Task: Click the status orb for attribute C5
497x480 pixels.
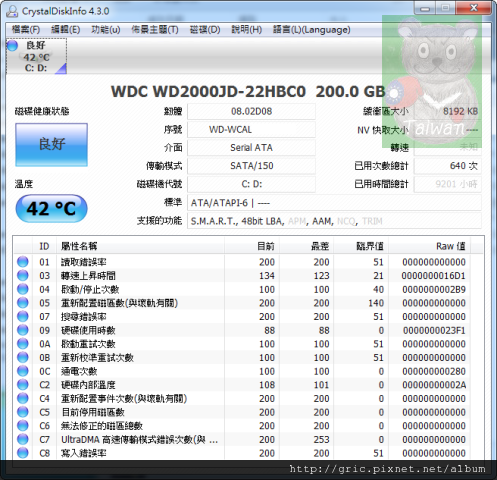Action: (x=23, y=412)
